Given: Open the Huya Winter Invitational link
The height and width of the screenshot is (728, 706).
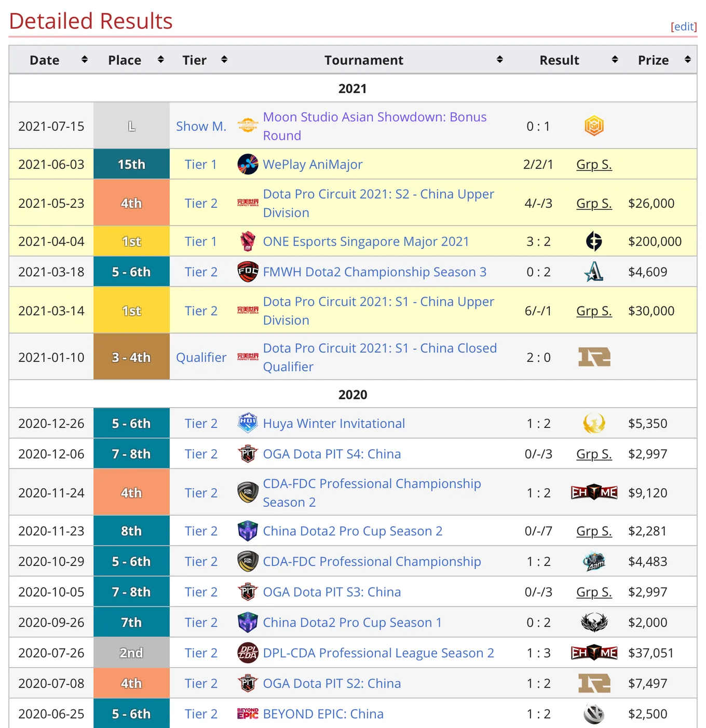Looking at the screenshot, I should (x=334, y=424).
